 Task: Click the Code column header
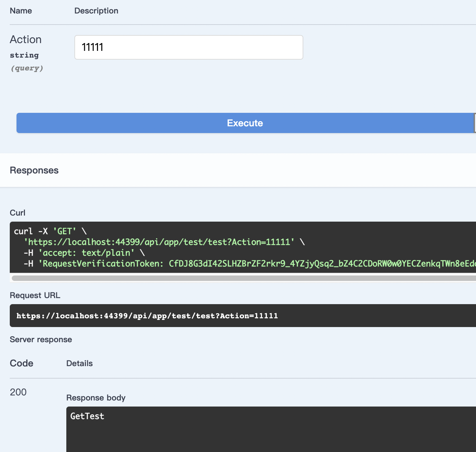point(22,363)
